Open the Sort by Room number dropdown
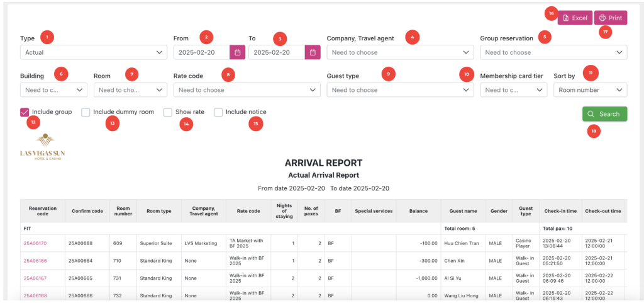 click(x=590, y=90)
